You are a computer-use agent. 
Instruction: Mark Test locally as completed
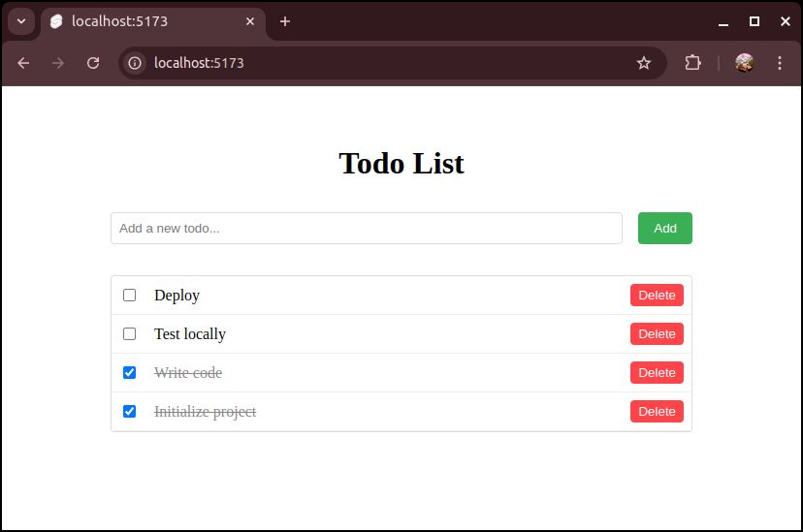tap(130, 334)
